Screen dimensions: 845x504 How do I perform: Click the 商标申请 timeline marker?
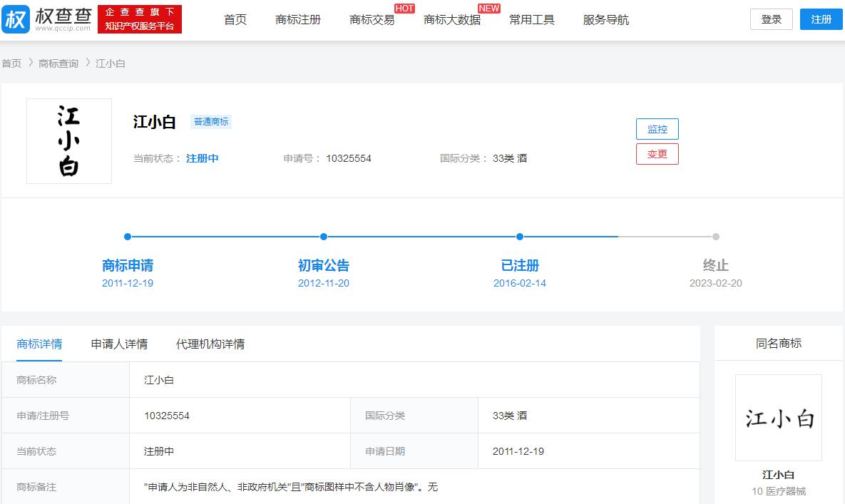[x=128, y=237]
